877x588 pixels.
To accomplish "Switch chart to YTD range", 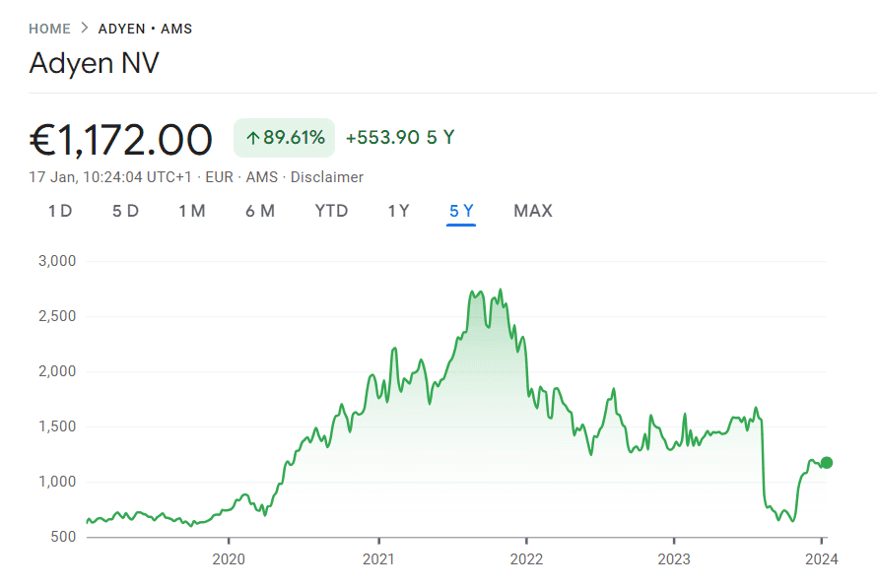I will coord(331,211).
